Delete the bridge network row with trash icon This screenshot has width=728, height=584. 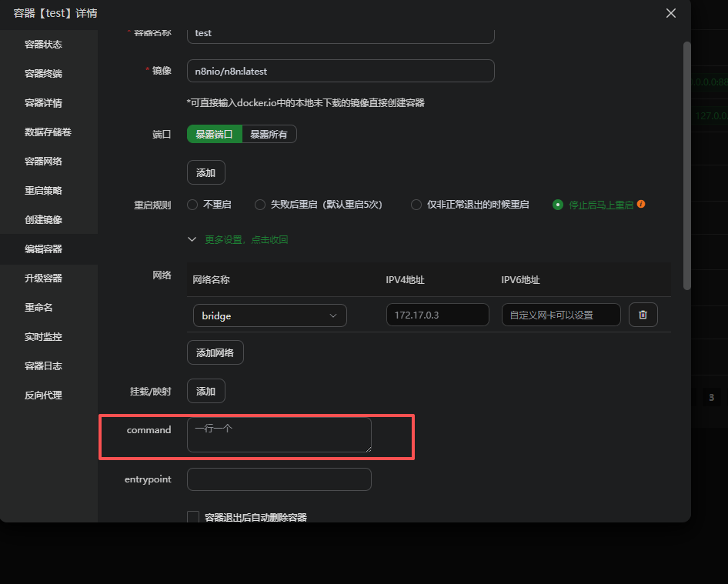point(643,315)
